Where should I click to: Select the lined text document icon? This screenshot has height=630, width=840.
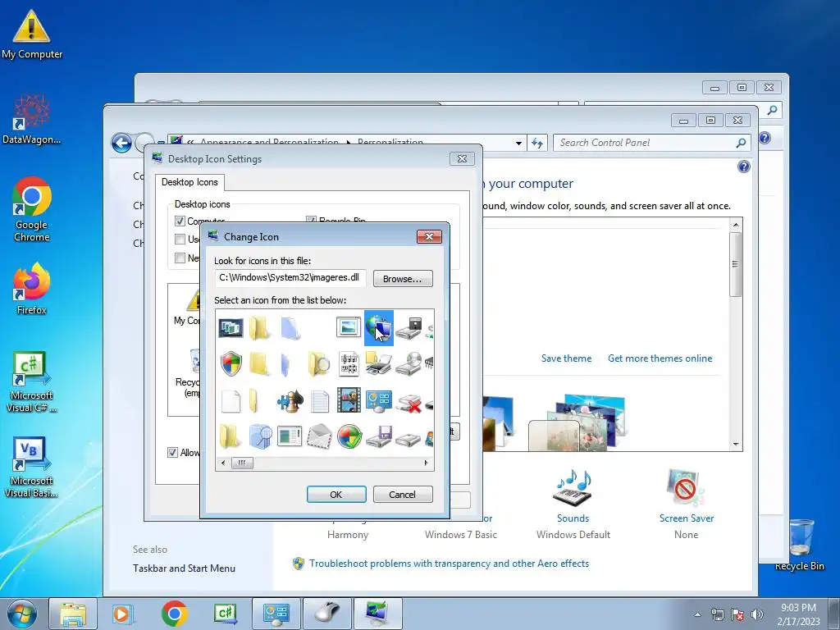(320, 400)
